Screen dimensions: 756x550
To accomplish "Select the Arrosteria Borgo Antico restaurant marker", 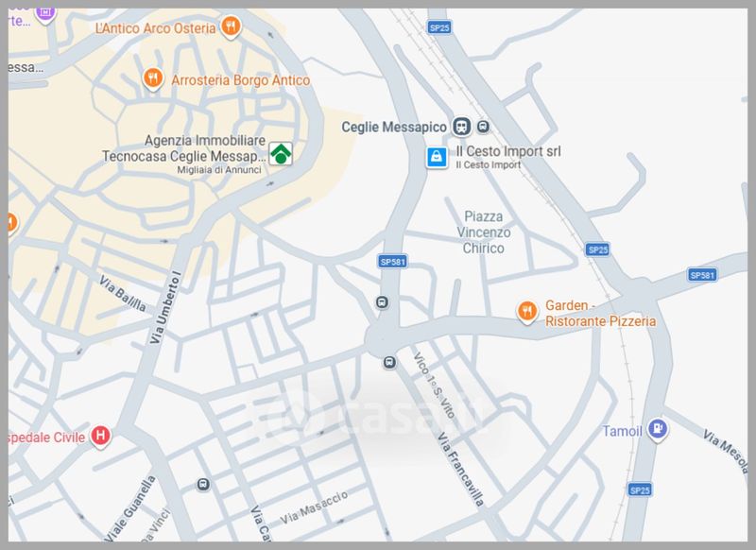I will tap(153, 78).
